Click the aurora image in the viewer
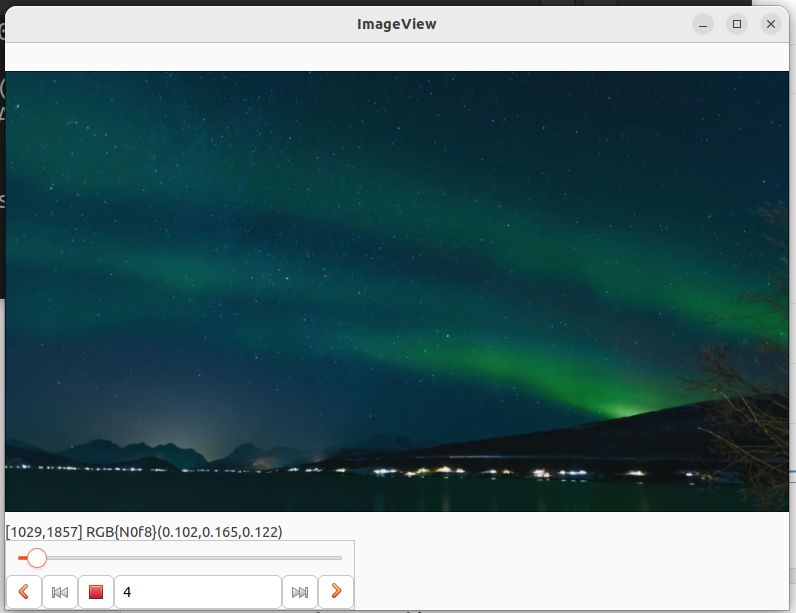Screen dimensions: 796x613 coord(397,291)
